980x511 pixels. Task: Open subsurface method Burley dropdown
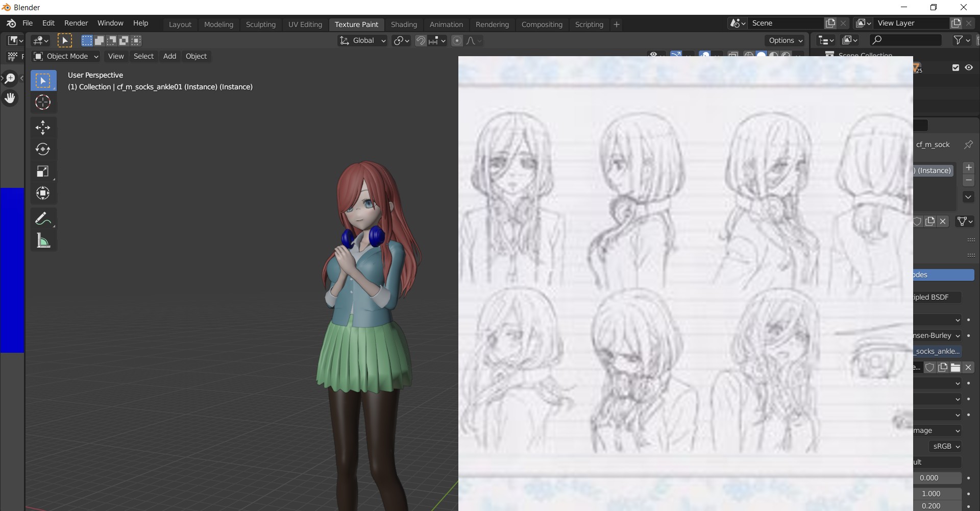tap(938, 335)
